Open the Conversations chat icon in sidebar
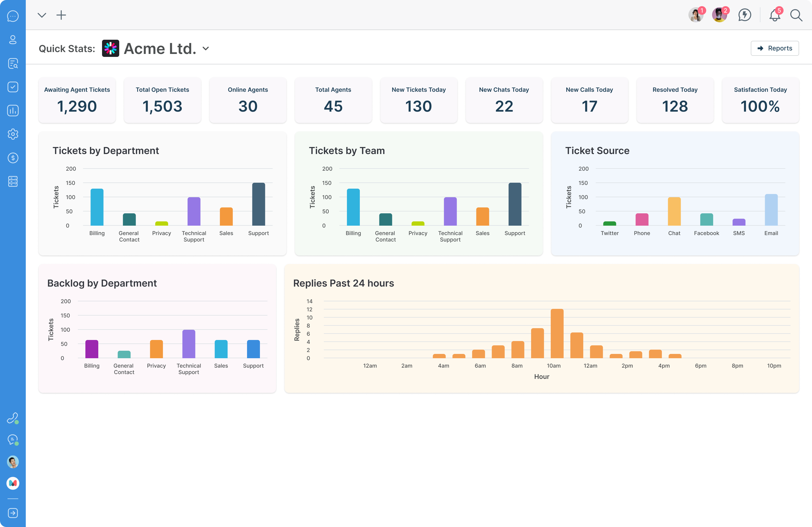Image resolution: width=812 pixels, height=527 pixels. 13,16
